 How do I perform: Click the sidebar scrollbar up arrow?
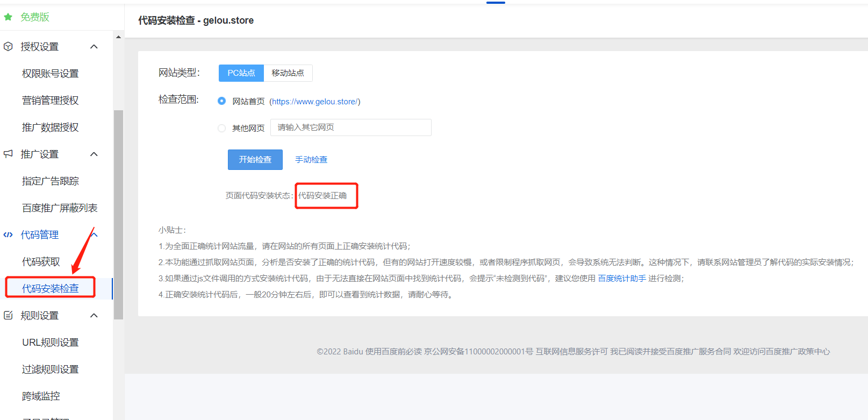(x=118, y=37)
